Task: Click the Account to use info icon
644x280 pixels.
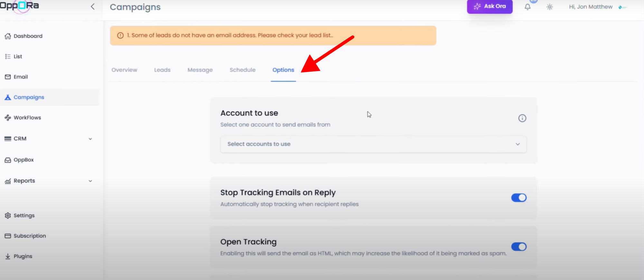Action: click(522, 118)
